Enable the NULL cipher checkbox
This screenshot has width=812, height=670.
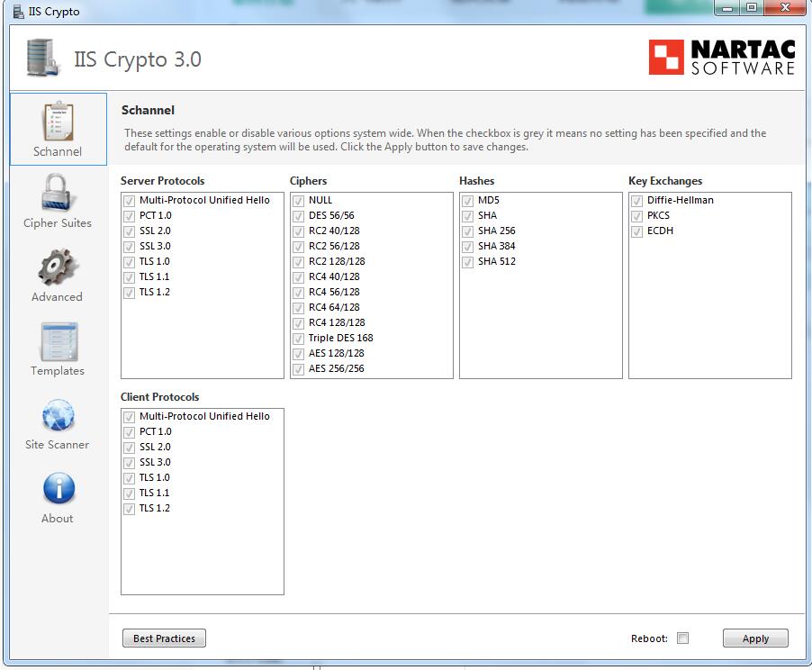[298, 200]
